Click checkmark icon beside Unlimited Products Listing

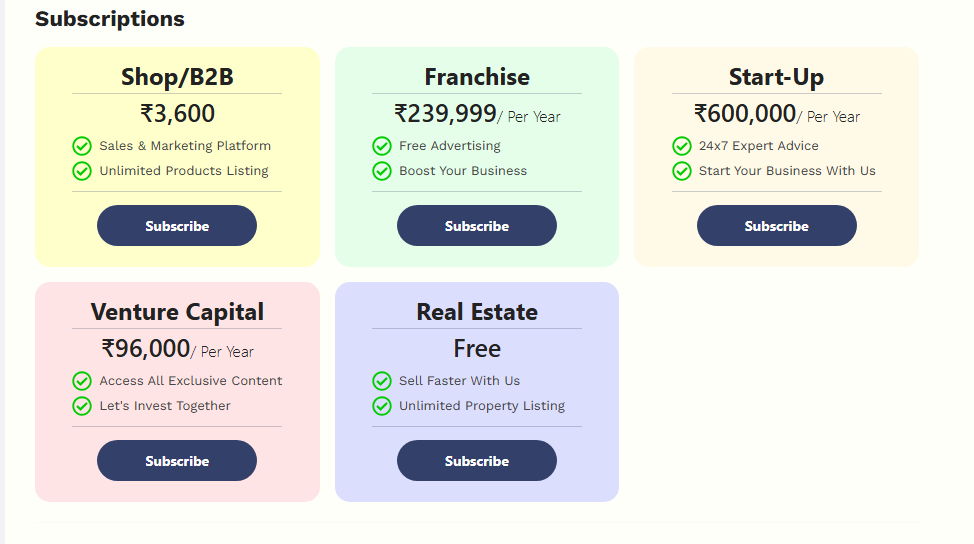(x=82, y=171)
